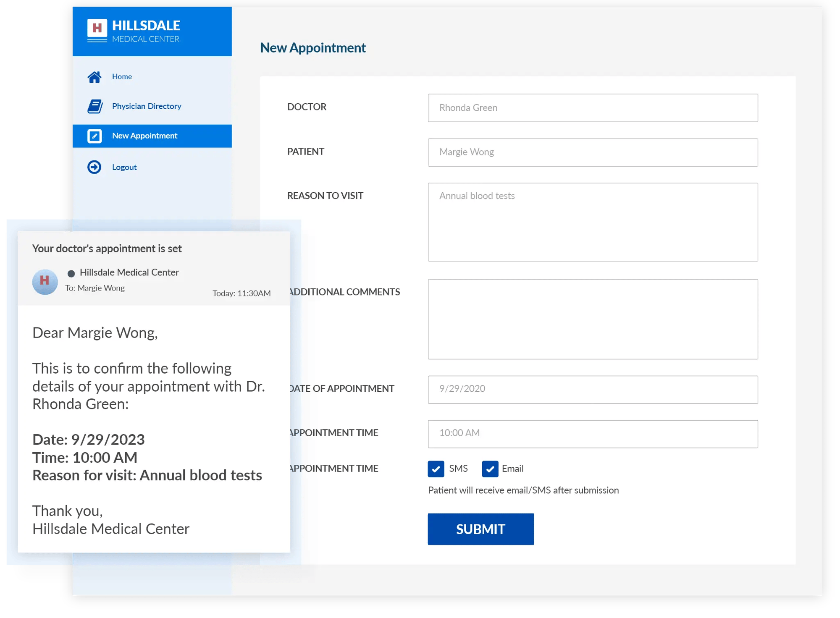Screen dimensions: 840x618
Task: Click the New Appointment pencil icon
Action: click(x=94, y=136)
